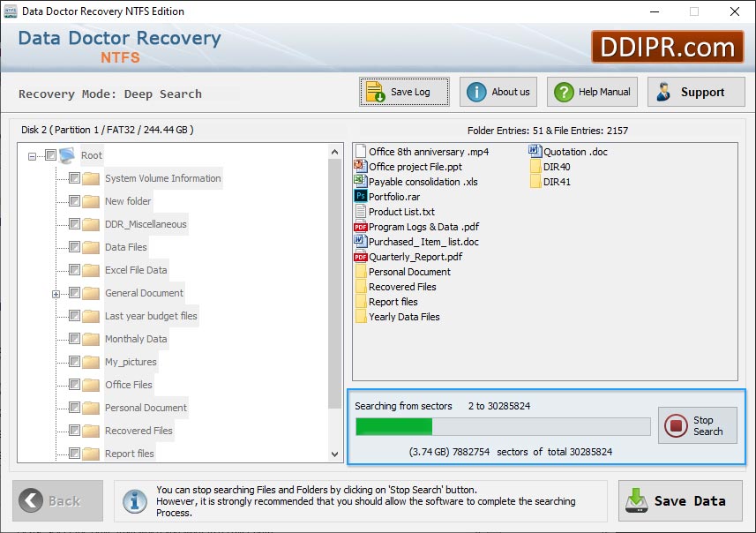Select Personal Document in the file list

[x=409, y=272]
